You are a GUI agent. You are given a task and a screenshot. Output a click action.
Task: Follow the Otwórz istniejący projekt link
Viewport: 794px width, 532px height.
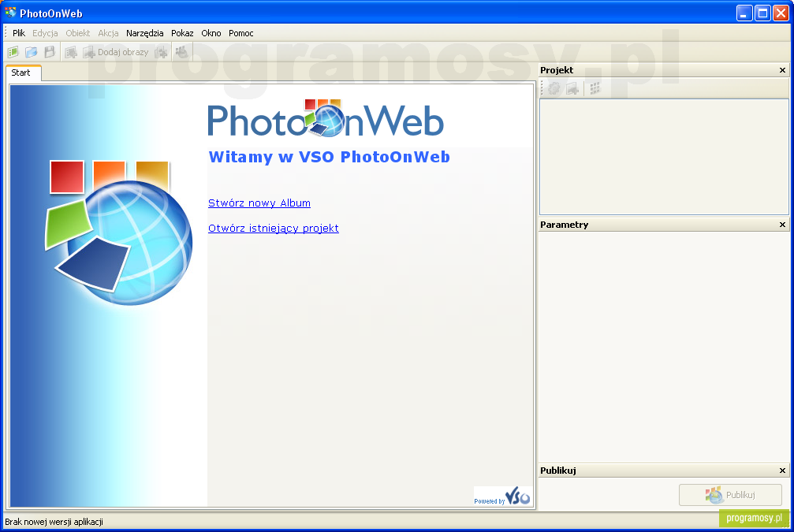[x=274, y=229]
